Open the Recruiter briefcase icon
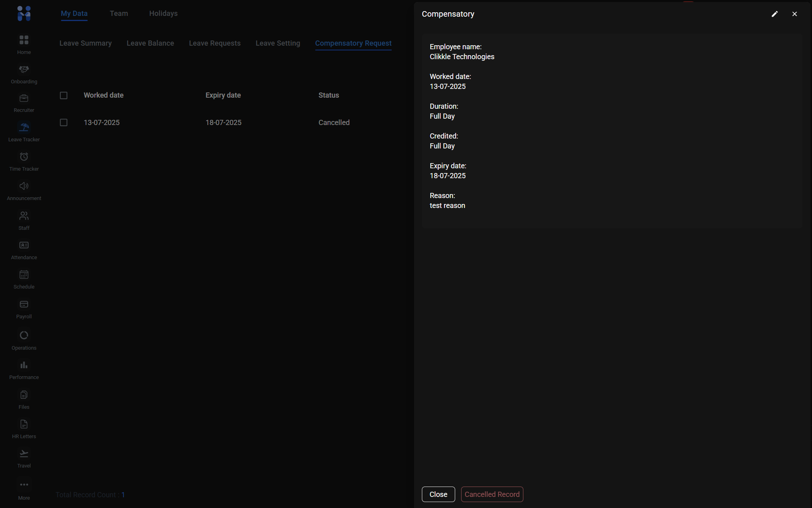 point(24,98)
